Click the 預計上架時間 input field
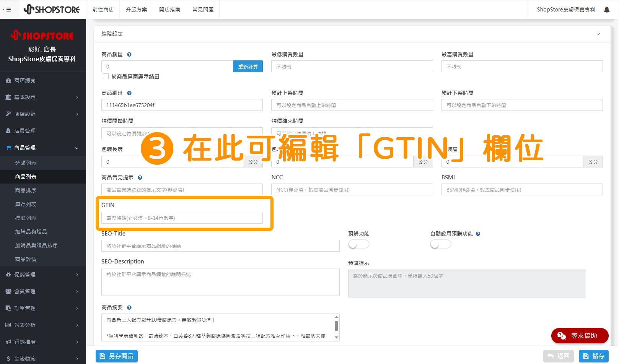Viewport: 619px width, 364px height. click(x=352, y=105)
